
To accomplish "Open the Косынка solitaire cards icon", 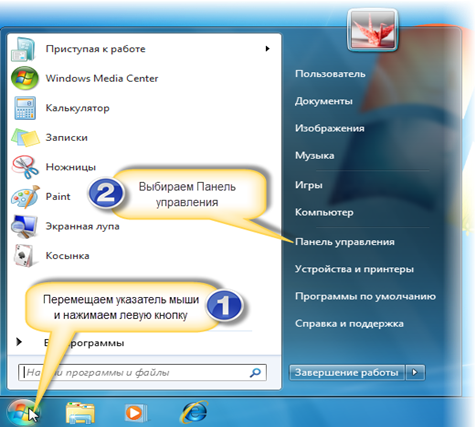I will tap(24, 256).
